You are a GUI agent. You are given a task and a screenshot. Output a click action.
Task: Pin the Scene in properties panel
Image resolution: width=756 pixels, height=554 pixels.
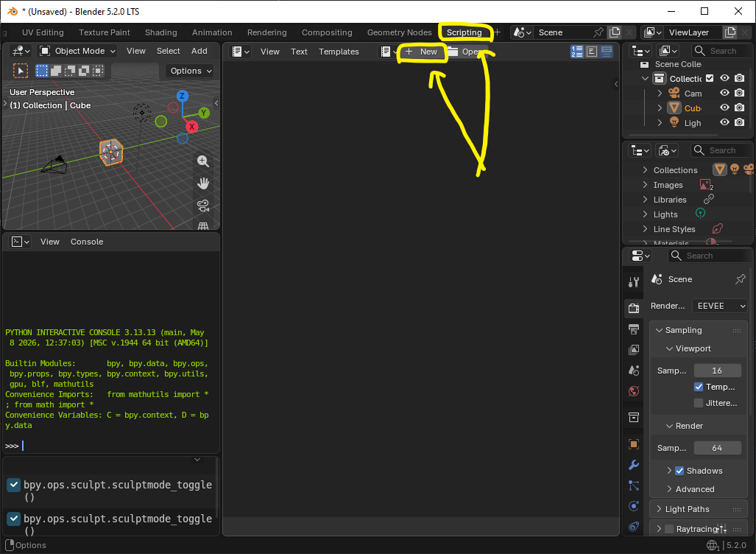pyautogui.click(x=740, y=279)
